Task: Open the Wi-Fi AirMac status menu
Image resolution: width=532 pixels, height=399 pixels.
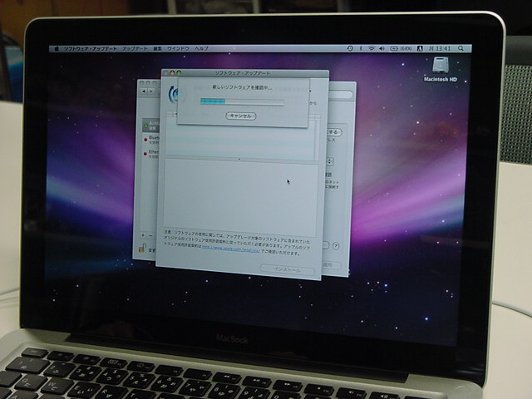Action: coord(372,48)
